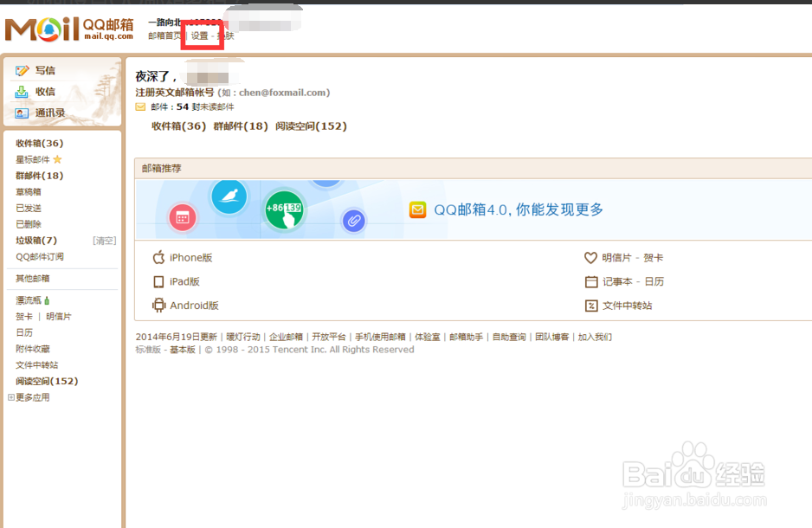Screen dimensions: 812x528
Task: Click the star icon beside 星标邮件
Action: coord(57,159)
